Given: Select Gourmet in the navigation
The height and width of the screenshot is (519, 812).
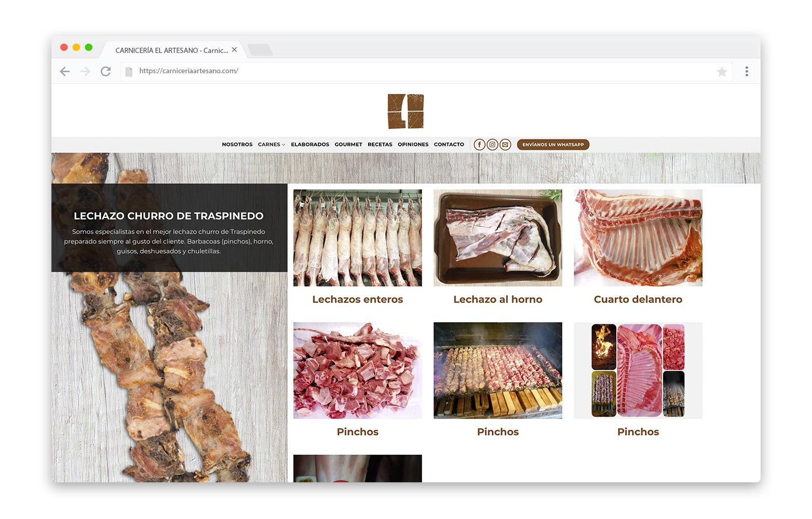Looking at the screenshot, I should 348,145.
